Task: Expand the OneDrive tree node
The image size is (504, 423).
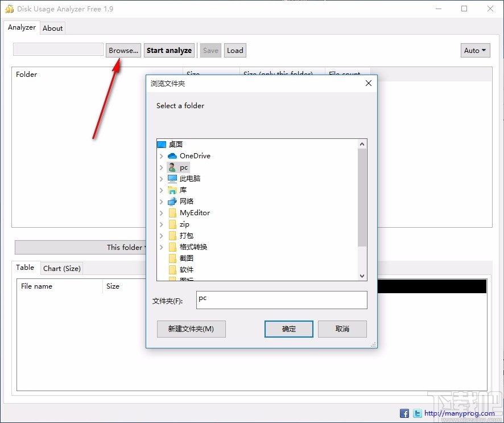Action: point(161,155)
